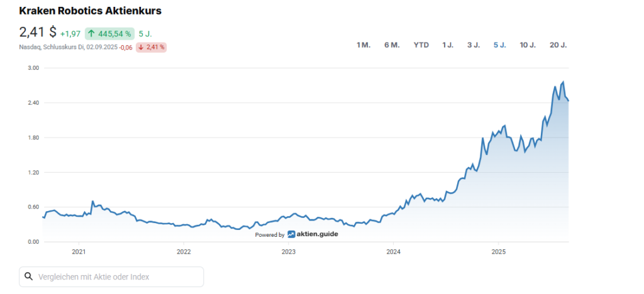Select the 5 J. time range tab
644x294 pixels.
coord(499,45)
